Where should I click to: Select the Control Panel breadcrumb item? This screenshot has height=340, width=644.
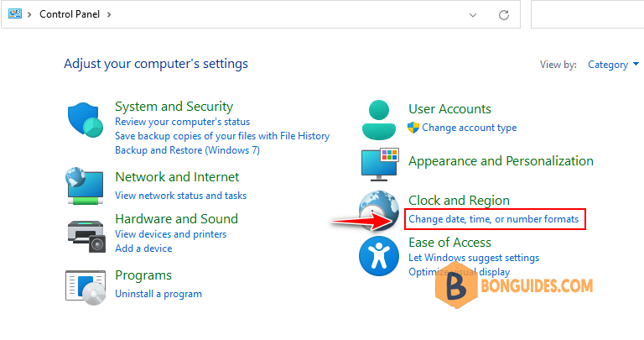click(70, 14)
